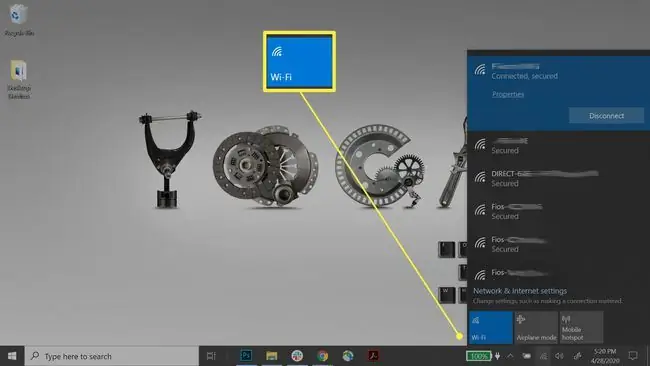Open File Explorer from the taskbar
Viewport: 650px width, 366px height.
point(272,356)
